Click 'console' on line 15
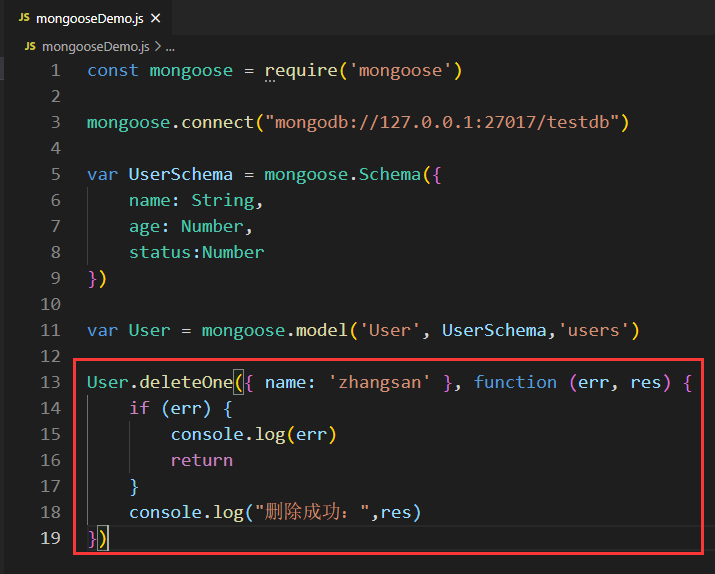 point(207,434)
